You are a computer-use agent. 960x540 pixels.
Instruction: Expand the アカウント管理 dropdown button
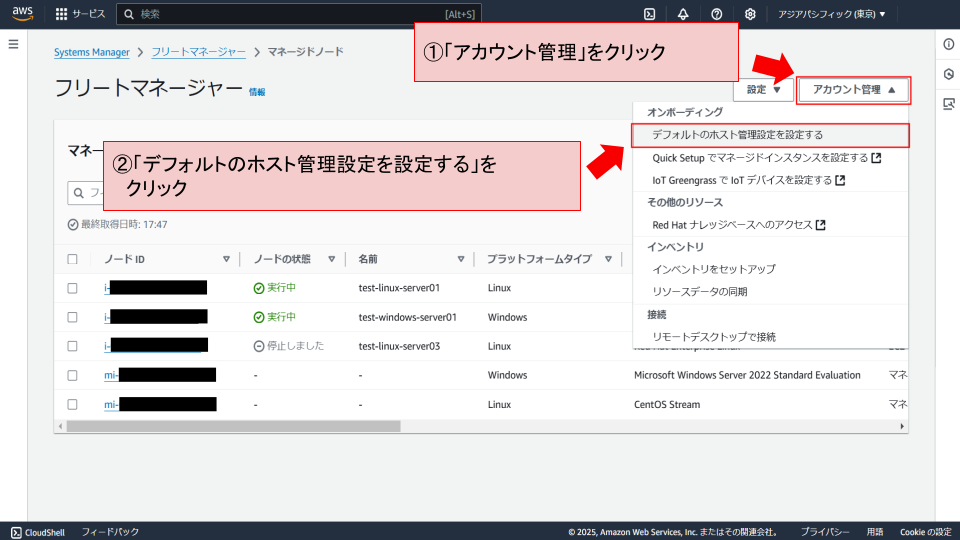click(854, 90)
